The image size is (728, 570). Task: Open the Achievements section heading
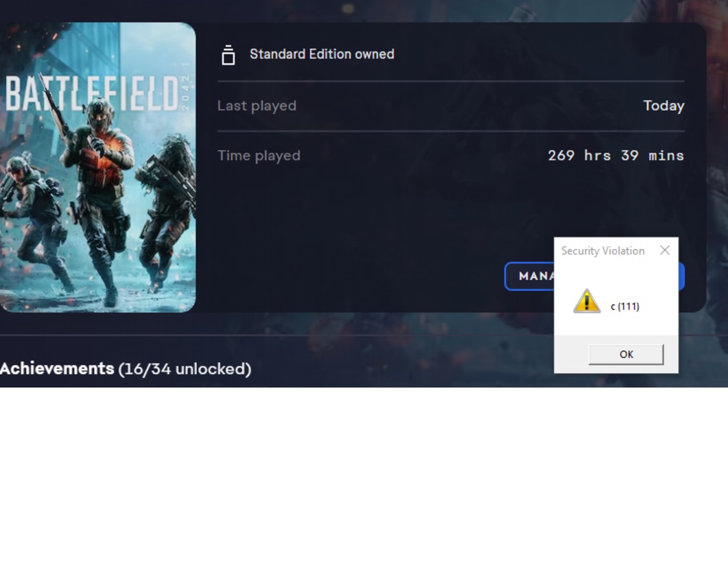click(x=57, y=369)
